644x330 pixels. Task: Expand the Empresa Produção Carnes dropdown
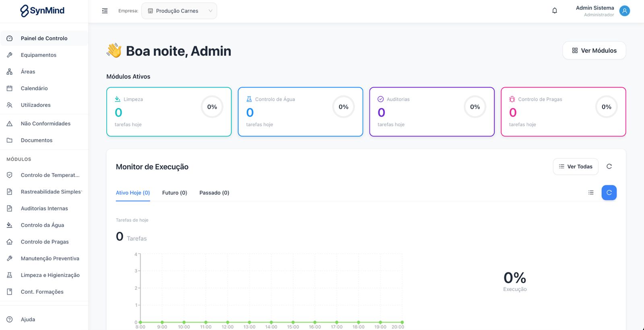click(179, 11)
